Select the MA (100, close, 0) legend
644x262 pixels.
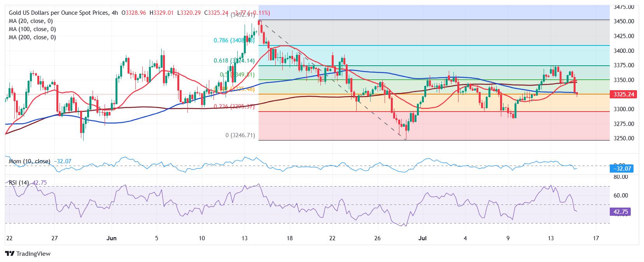click(x=32, y=29)
